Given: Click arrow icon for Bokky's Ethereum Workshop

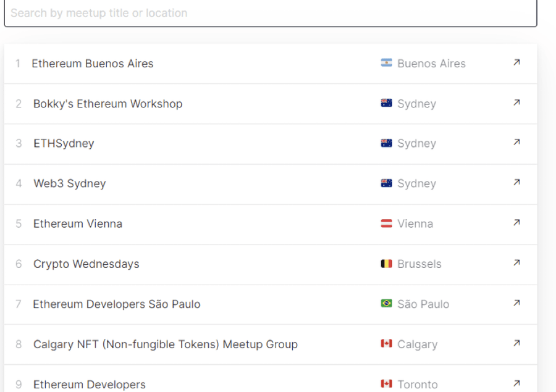Looking at the screenshot, I should click(x=516, y=102).
